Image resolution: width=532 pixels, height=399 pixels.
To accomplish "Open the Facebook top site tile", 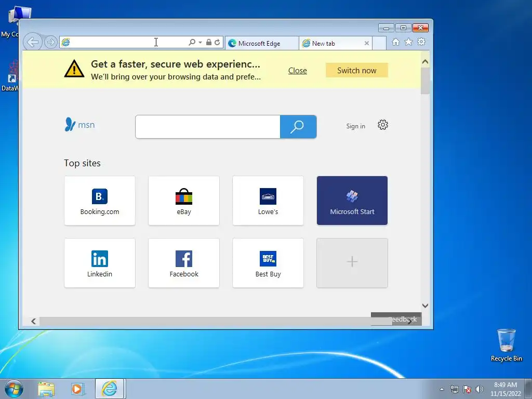I will click(184, 263).
